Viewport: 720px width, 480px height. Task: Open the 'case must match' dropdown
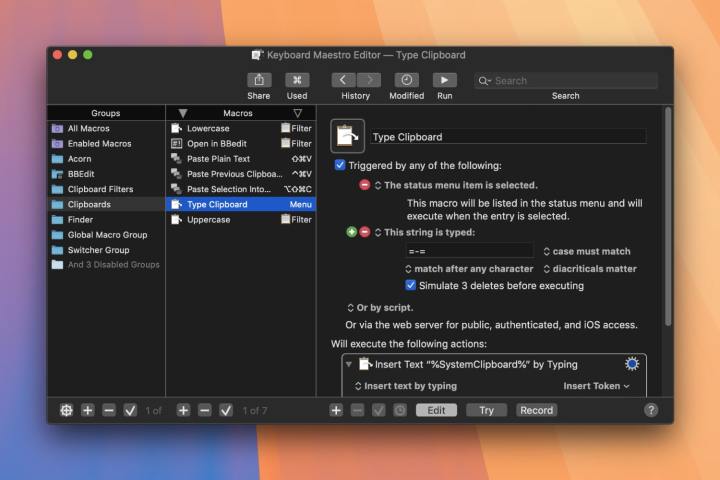(x=587, y=252)
